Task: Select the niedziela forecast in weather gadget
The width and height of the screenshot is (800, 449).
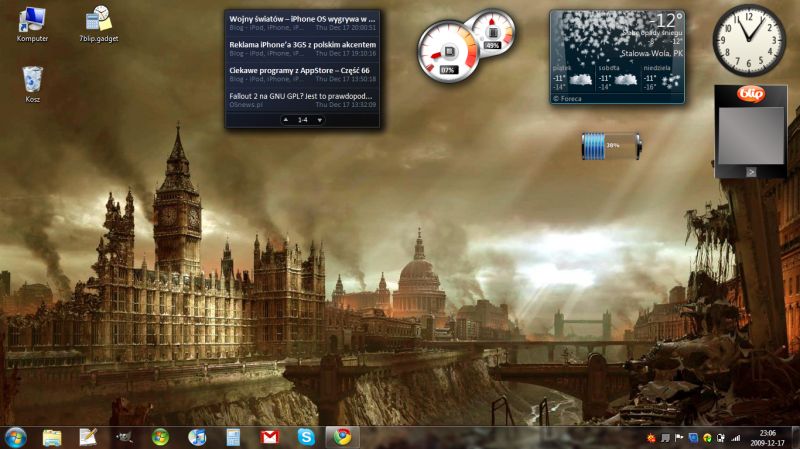Action: click(662, 78)
